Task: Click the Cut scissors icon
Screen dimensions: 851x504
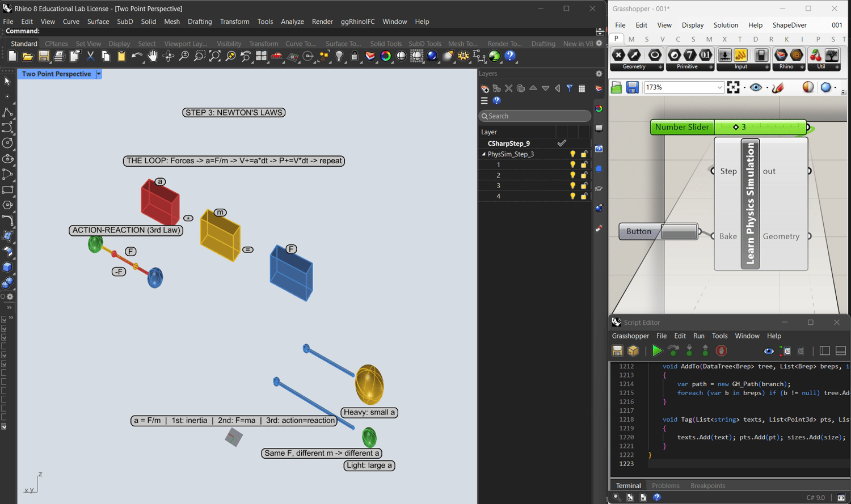Action: pos(90,56)
